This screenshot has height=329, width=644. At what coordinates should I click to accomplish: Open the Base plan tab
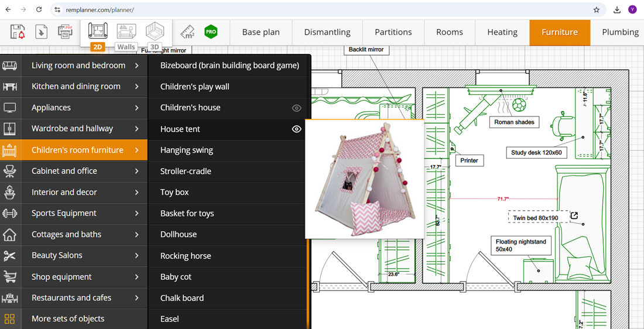click(261, 32)
